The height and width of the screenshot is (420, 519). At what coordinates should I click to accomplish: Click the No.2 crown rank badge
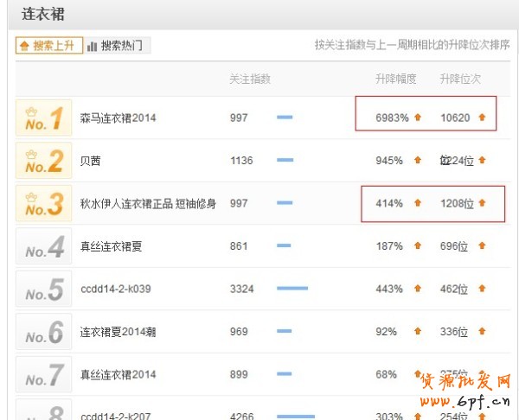43,161
